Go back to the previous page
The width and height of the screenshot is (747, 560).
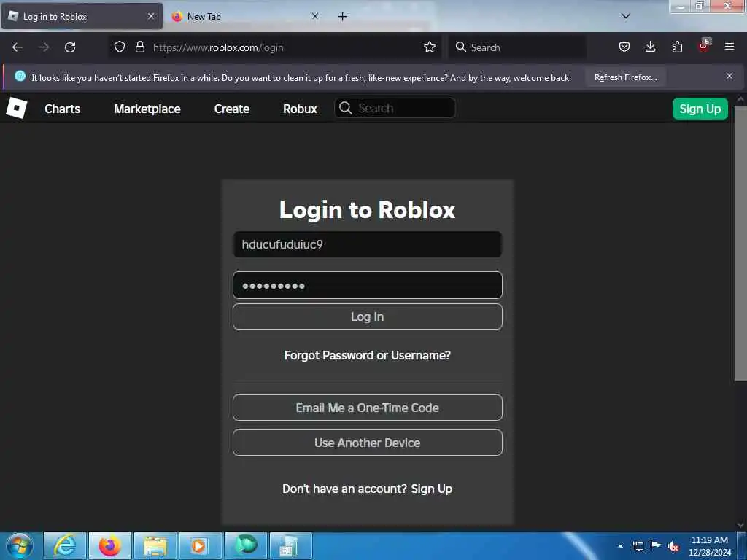18,47
